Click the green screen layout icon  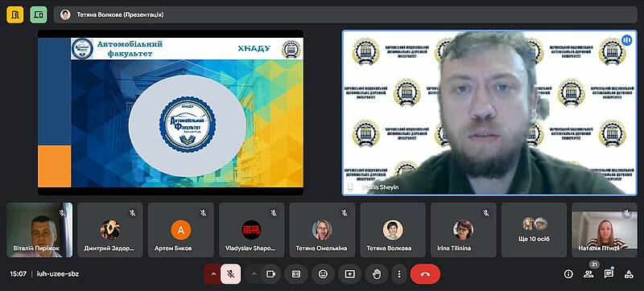pos(39,14)
